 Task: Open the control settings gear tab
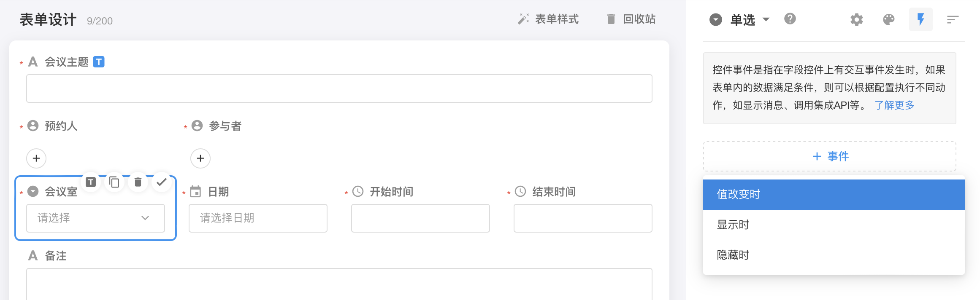click(x=856, y=19)
